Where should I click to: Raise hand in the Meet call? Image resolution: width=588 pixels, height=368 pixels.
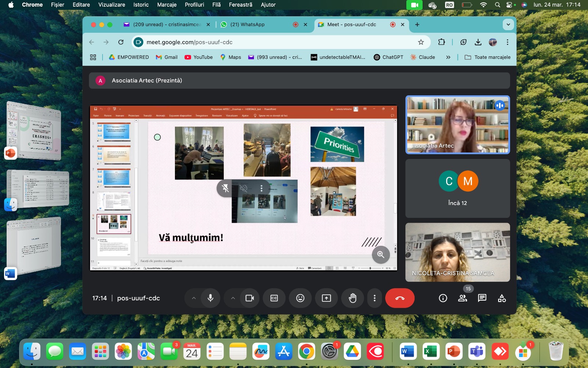pyautogui.click(x=352, y=298)
